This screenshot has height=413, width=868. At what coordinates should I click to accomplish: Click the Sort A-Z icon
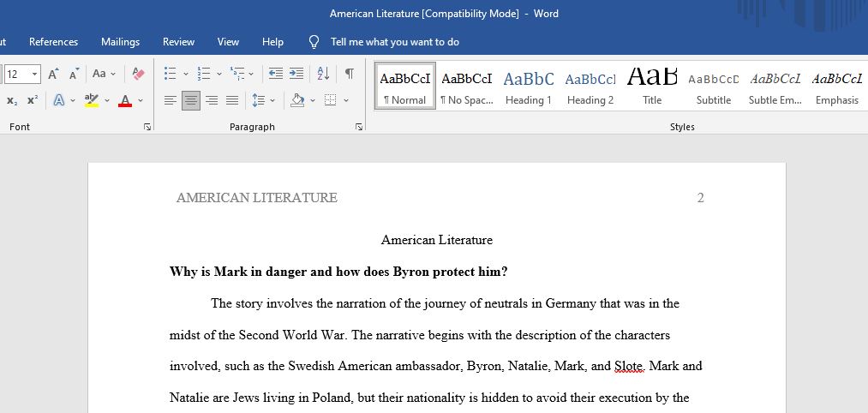point(323,74)
